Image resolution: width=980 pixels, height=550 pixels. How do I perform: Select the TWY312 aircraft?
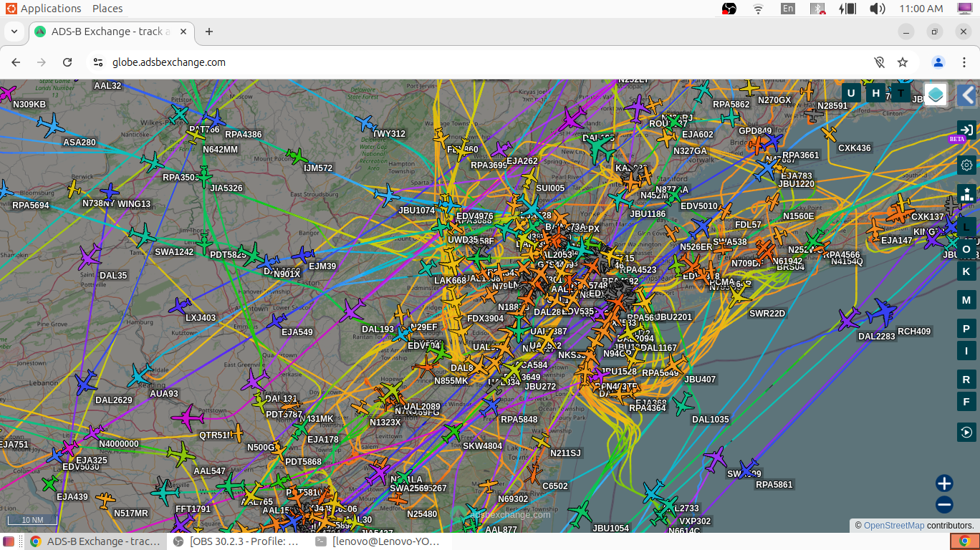point(365,123)
